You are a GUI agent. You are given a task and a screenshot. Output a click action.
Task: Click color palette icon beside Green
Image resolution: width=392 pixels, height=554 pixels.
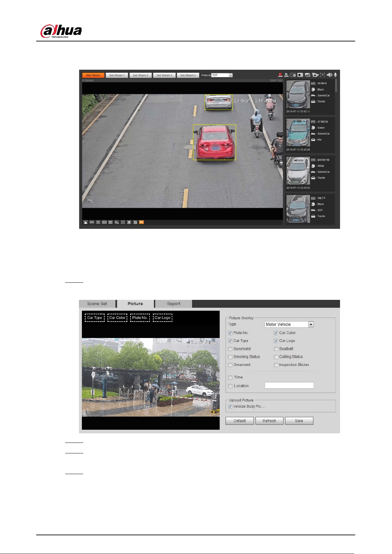[x=313, y=128]
